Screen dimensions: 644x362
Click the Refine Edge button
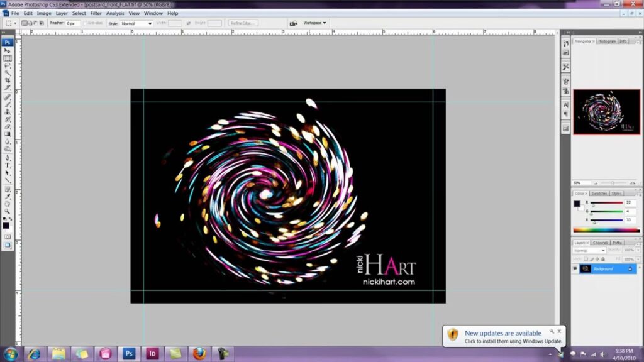(x=243, y=23)
